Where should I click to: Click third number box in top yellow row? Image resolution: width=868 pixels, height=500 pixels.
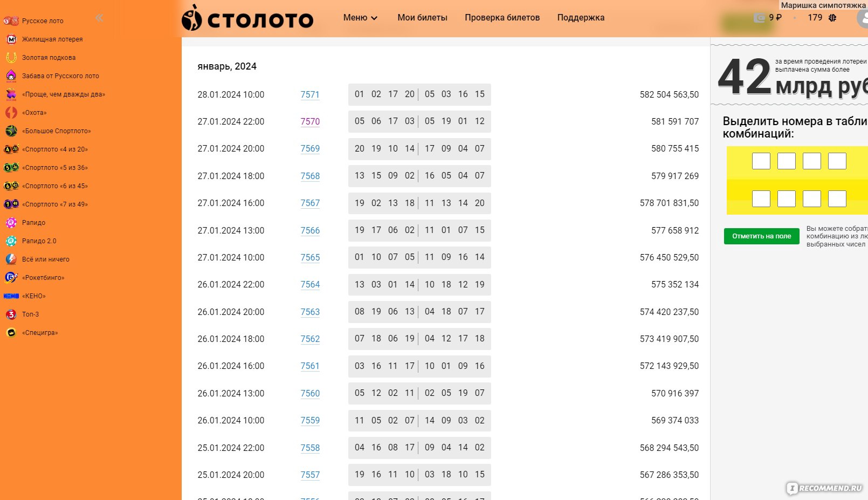(x=812, y=161)
